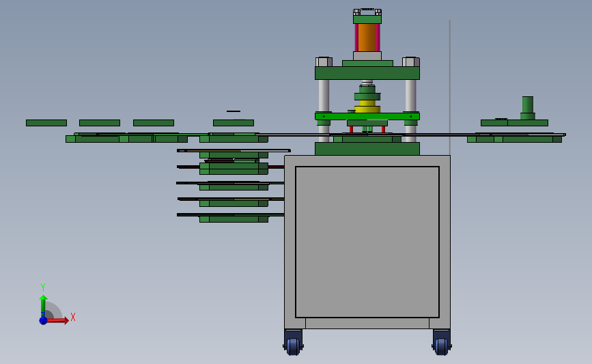
Task: Select the green upright cylinder on right station
Action: [x=527, y=108]
